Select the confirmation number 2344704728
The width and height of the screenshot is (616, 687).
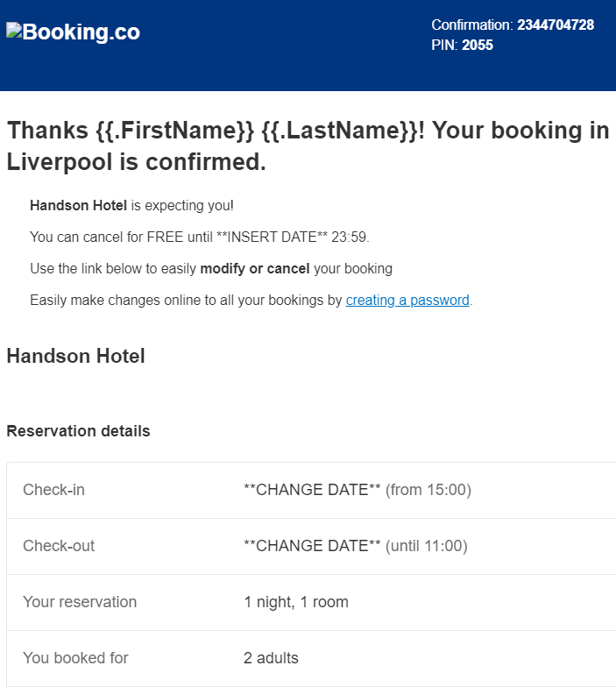pyautogui.click(x=556, y=25)
